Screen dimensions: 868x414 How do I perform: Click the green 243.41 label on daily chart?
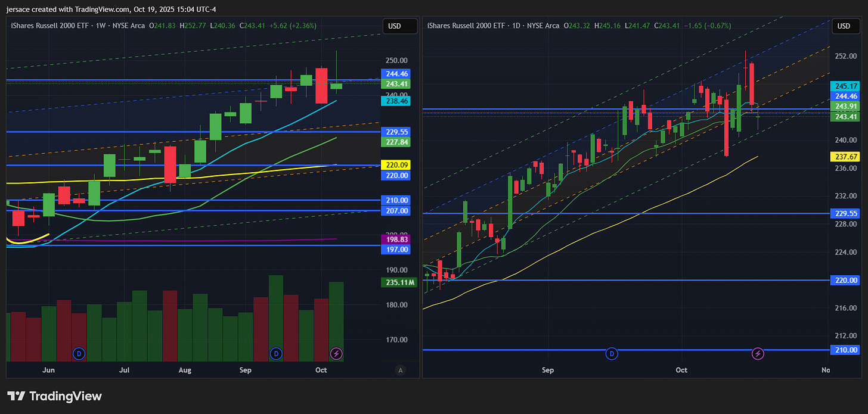(847, 116)
